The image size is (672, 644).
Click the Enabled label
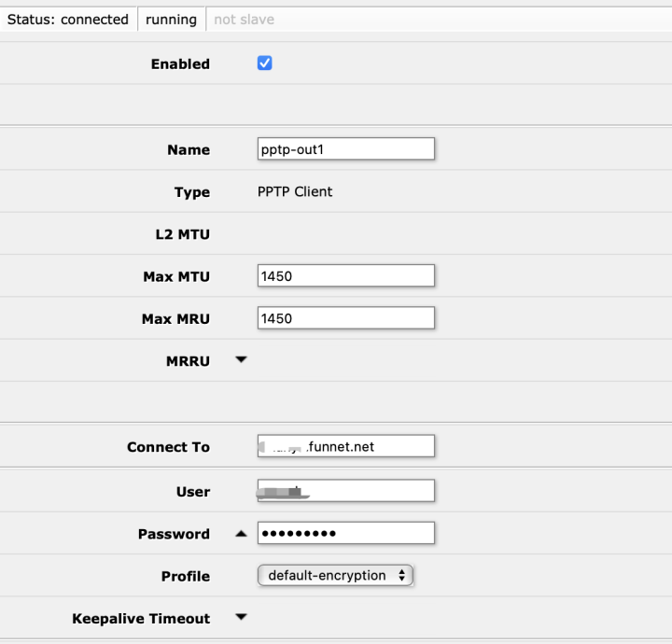coord(180,64)
